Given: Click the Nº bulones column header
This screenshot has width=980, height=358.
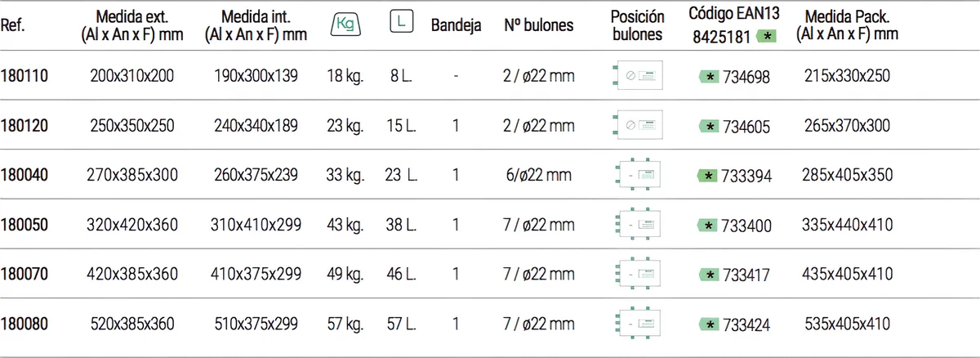Looking at the screenshot, I should click(539, 25).
